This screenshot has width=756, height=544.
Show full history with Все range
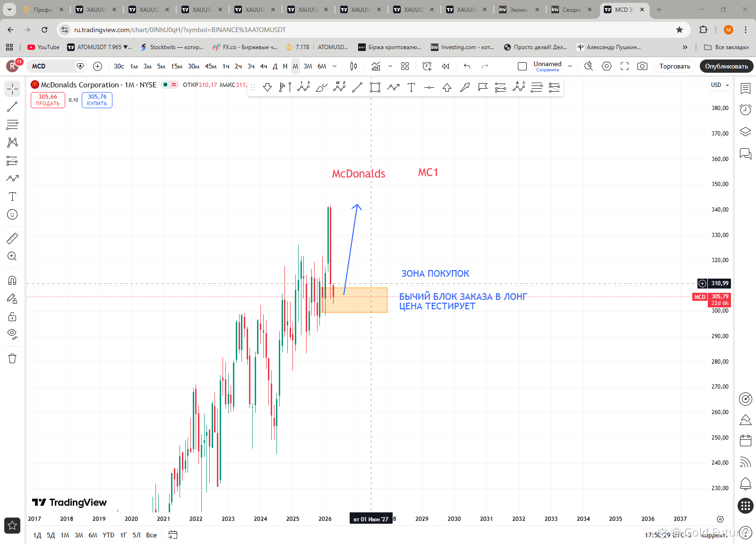pyautogui.click(x=151, y=535)
